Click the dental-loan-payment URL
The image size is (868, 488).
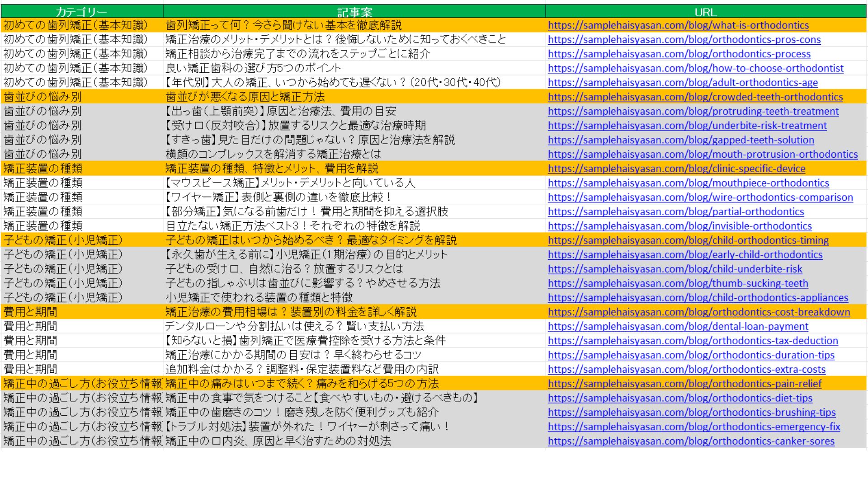point(678,327)
